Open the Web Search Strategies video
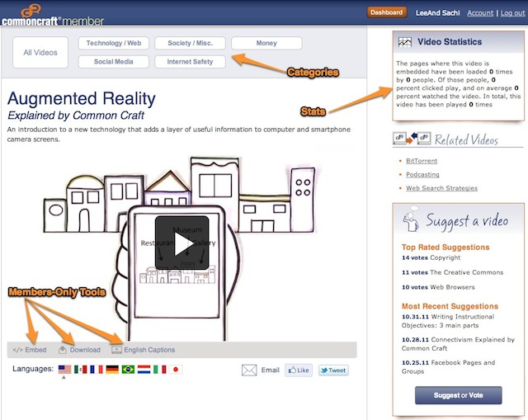The image size is (528, 420). tap(442, 188)
